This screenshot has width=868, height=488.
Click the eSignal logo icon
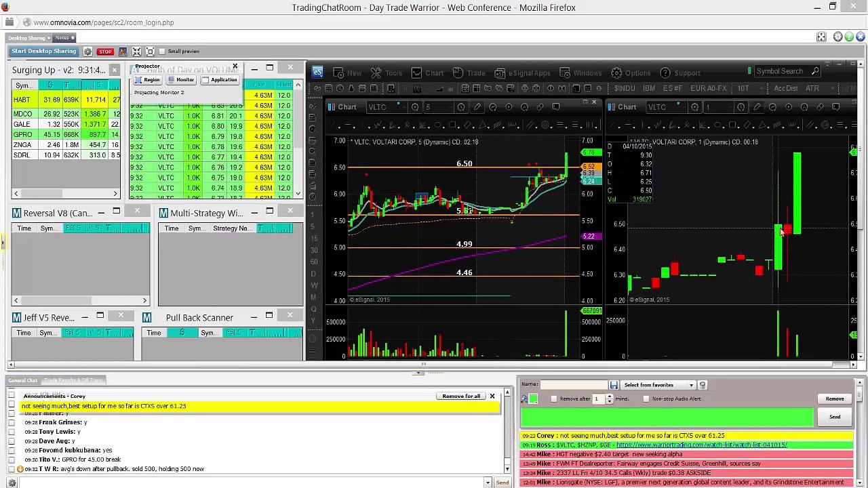point(317,72)
